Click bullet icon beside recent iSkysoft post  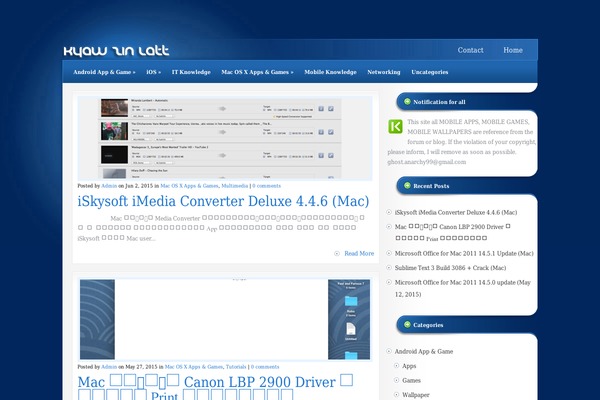pos(389,212)
